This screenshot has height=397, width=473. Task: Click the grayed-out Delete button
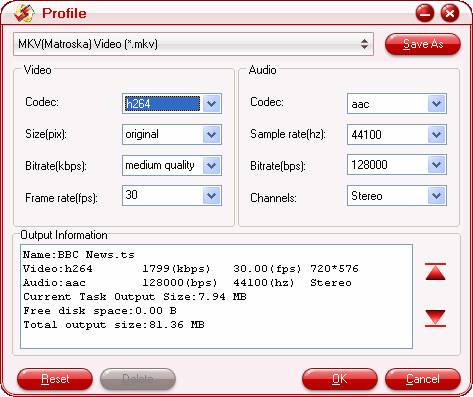138,379
